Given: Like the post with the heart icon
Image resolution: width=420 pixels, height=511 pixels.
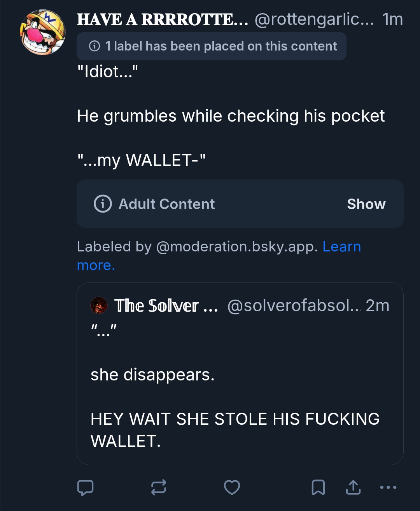Looking at the screenshot, I should 232,487.
